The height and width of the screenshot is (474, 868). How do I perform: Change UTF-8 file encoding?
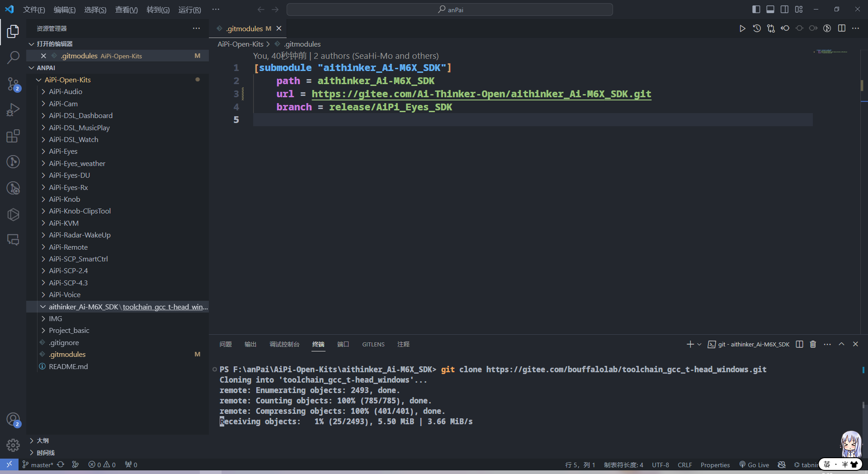(660, 465)
